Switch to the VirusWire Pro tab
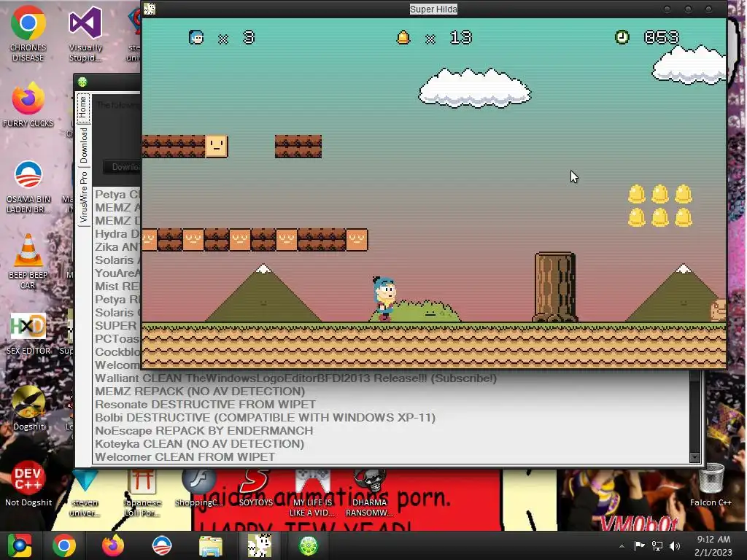The image size is (747, 560). (83, 197)
